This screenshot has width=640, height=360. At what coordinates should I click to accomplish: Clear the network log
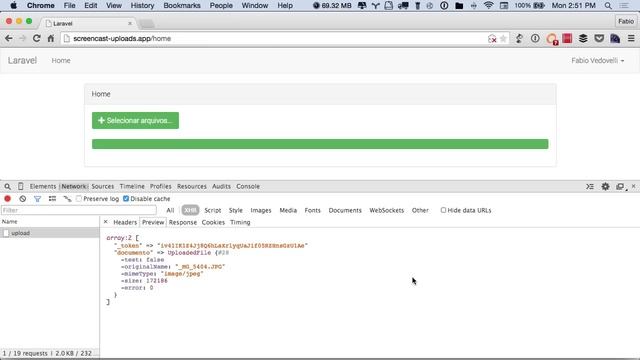coord(23,199)
